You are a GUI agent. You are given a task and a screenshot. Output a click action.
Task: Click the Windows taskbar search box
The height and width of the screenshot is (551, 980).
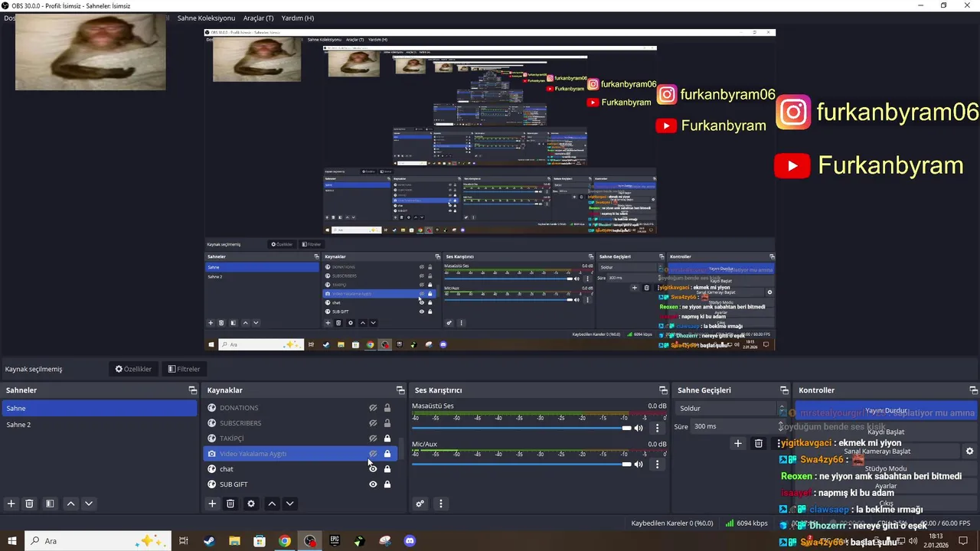tap(98, 541)
